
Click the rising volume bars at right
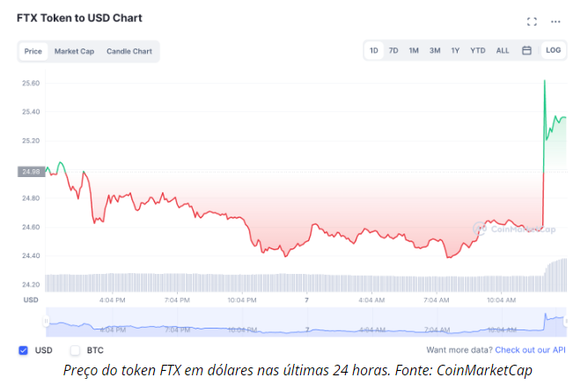[555, 275]
